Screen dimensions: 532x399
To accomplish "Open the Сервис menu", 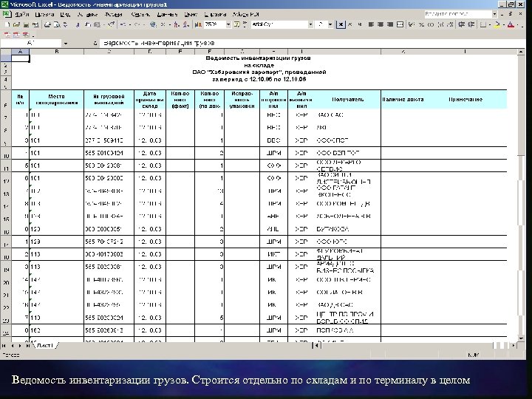I will 140,14.
